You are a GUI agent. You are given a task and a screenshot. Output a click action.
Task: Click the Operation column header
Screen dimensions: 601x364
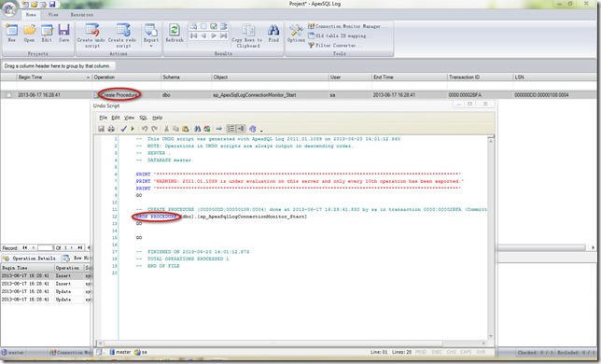(127, 77)
